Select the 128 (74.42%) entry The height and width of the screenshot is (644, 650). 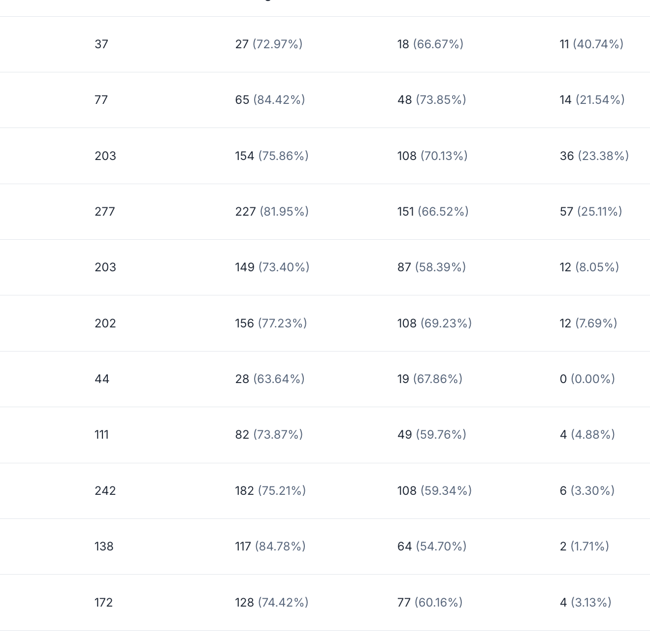(272, 603)
